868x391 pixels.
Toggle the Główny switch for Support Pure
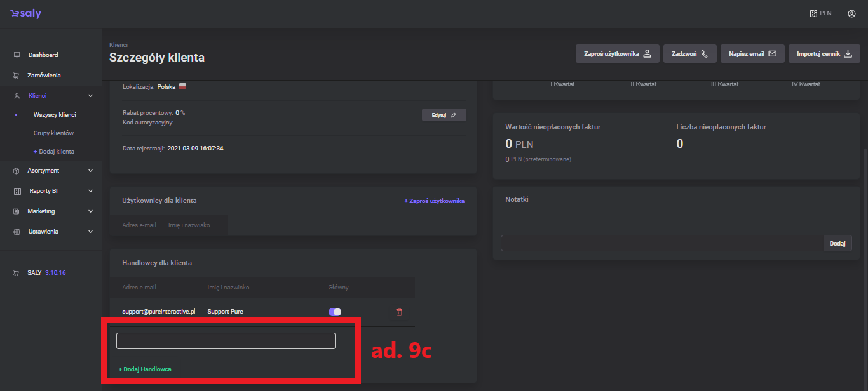[335, 312]
